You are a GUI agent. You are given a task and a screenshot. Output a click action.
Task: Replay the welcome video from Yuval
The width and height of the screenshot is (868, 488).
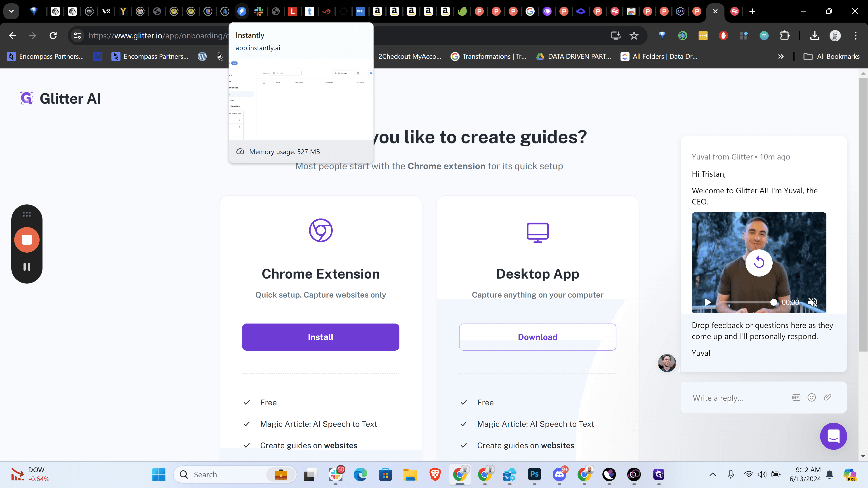[x=759, y=262]
